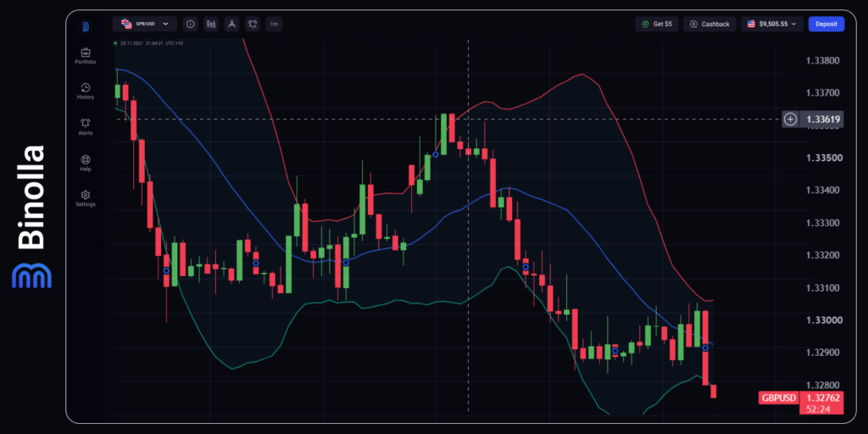This screenshot has width=868, height=434.
Task: Click the Binolla logo icon in sidebar
Action: pos(86,26)
